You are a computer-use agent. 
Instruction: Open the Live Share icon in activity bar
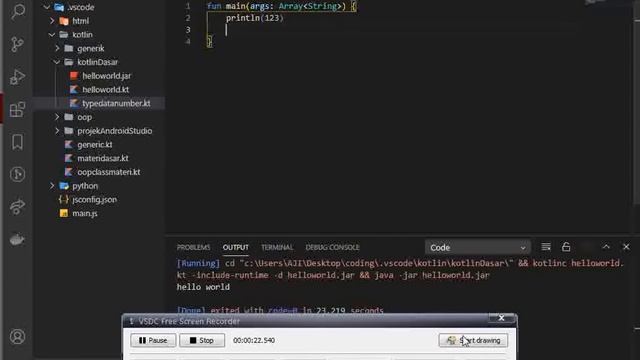18,207
